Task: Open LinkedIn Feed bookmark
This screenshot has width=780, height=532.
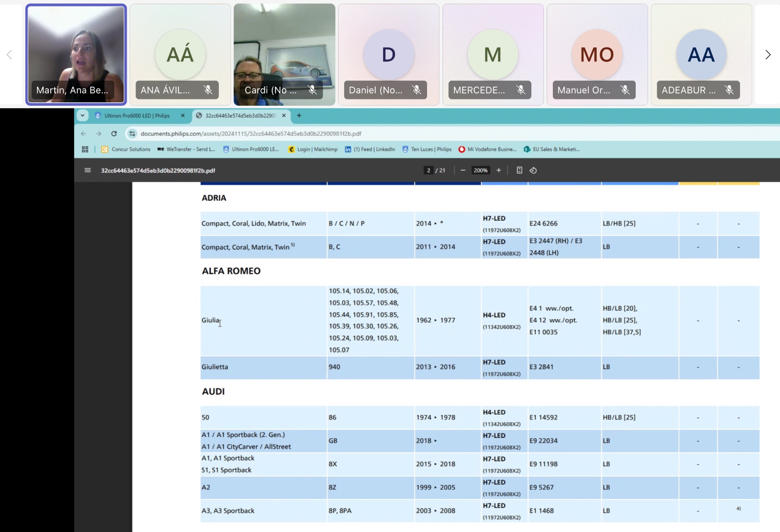Action: (x=370, y=150)
